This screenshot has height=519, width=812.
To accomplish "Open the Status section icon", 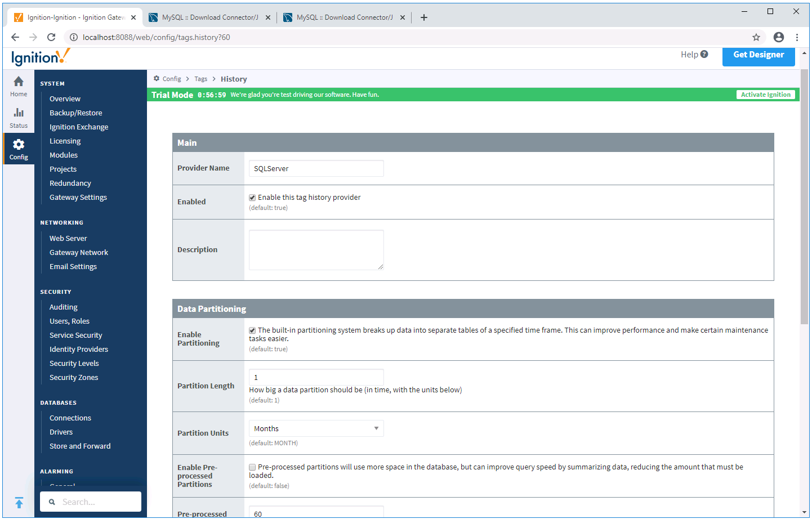I will coord(19,113).
